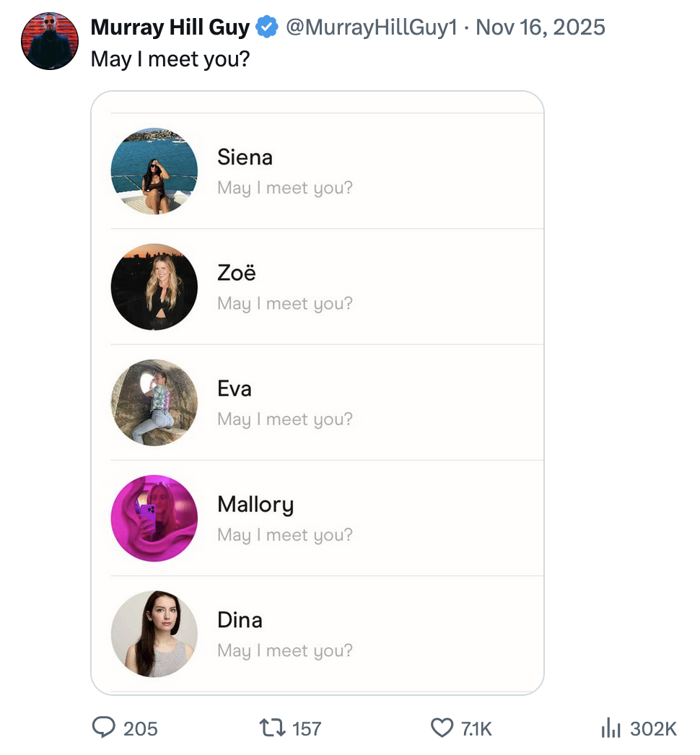This screenshot has height=755, width=700.
Task: Click the blue verified badge
Action: point(268,28)
